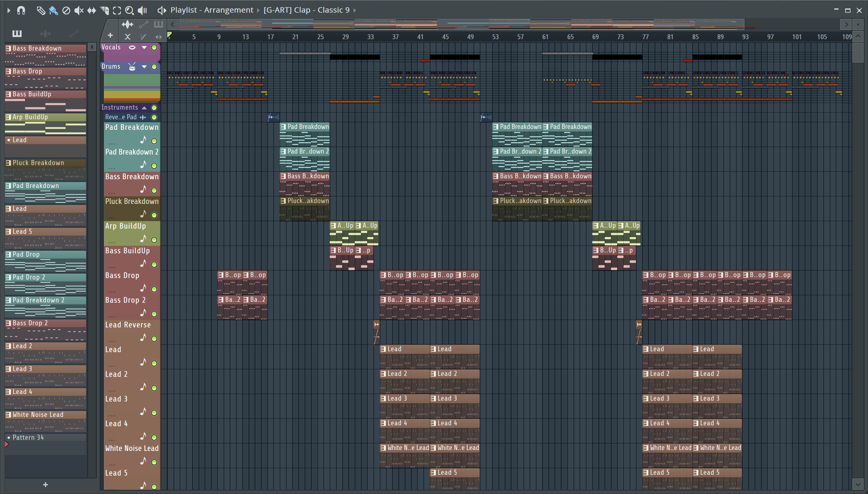
Task: Mute the Pad Breakdown track
Action: [x=154, y=141]
